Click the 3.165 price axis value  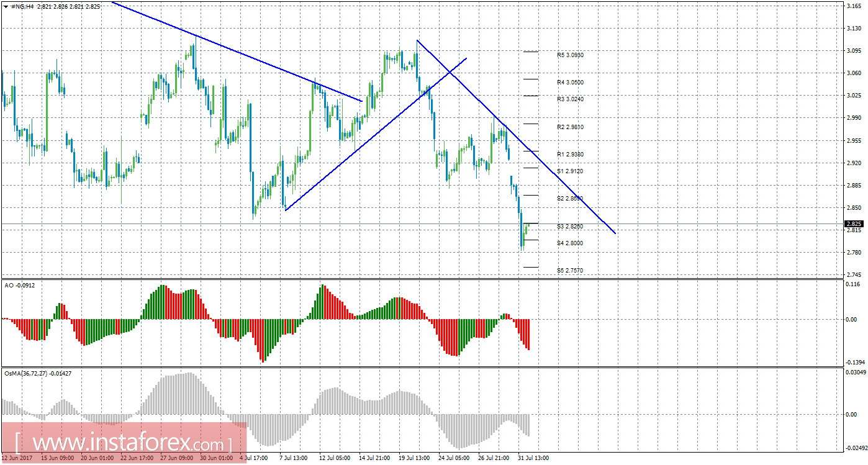(853, 6)
